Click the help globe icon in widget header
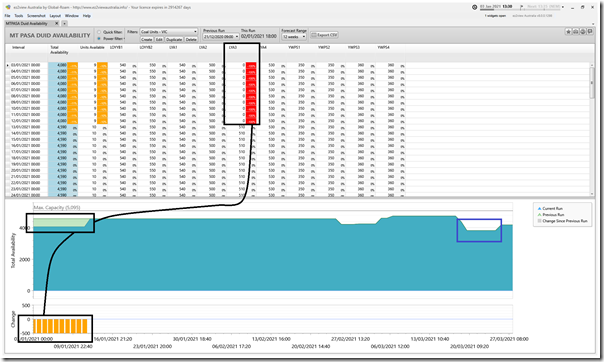 583,32
